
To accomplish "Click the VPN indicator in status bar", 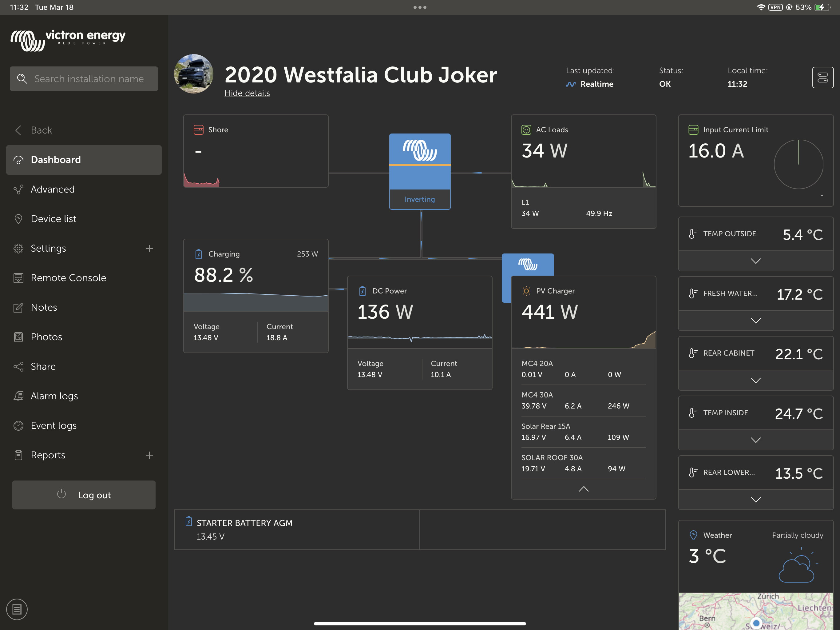I will point(775,7).
